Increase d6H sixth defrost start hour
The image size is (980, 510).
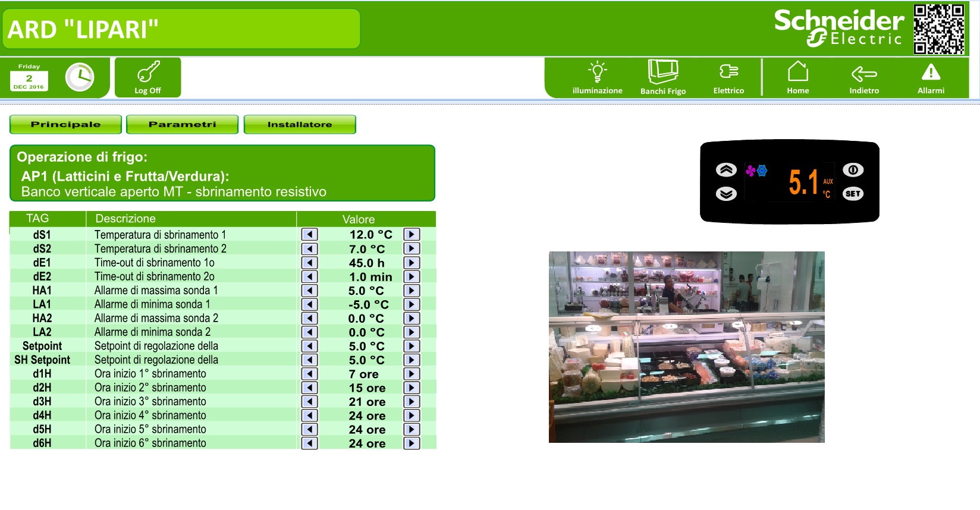[x=412, y=443]
